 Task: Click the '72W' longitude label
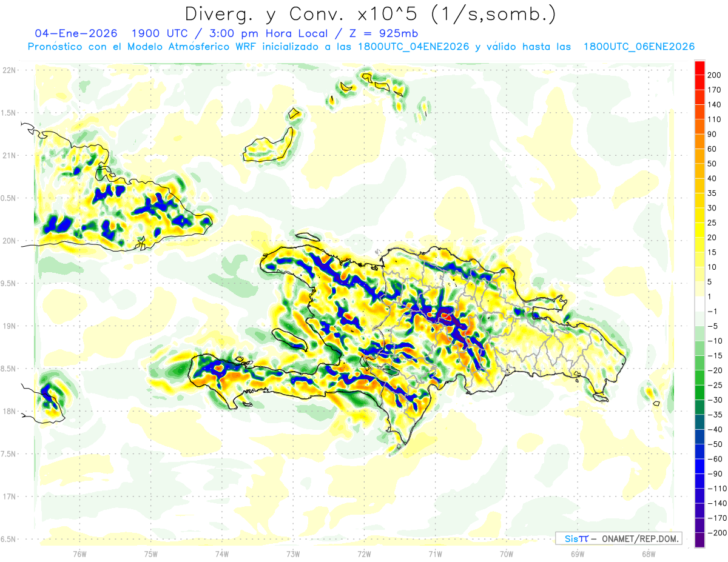(364, 554)
